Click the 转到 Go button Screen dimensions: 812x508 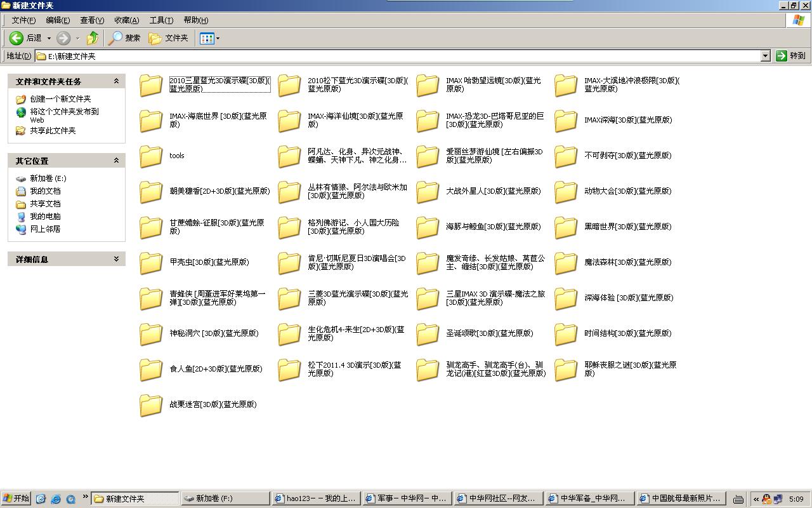790,56
